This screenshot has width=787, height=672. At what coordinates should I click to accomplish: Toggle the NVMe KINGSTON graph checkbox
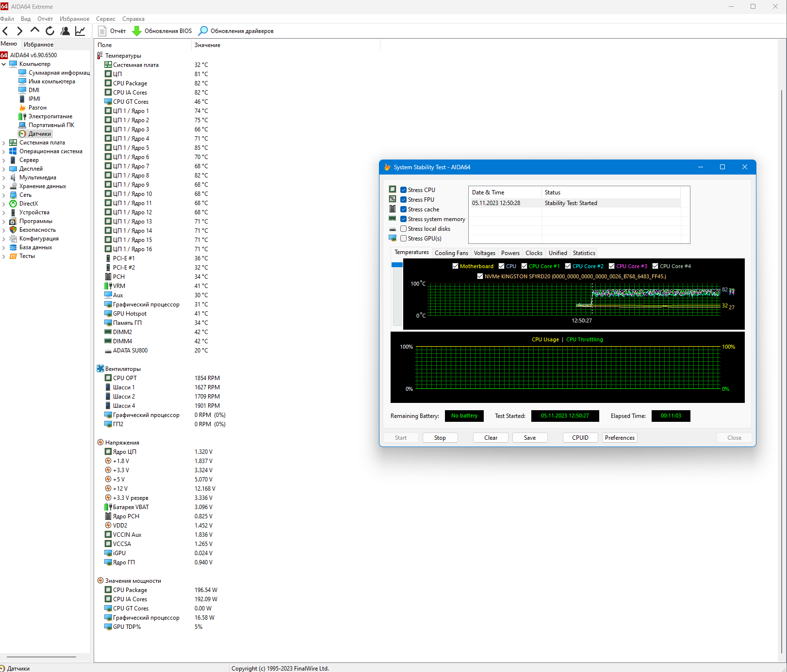(480, 276)
